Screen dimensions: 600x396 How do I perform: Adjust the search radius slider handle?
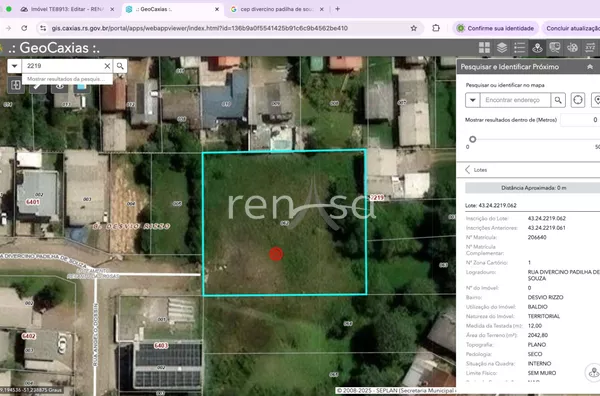pos(473,139)
